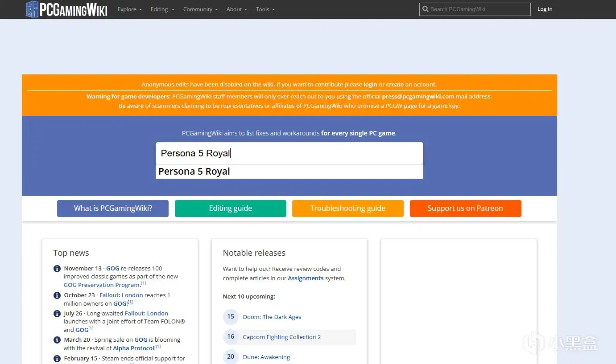
Task: Click info icon beside October 23 news
Action: pos(57,295)
